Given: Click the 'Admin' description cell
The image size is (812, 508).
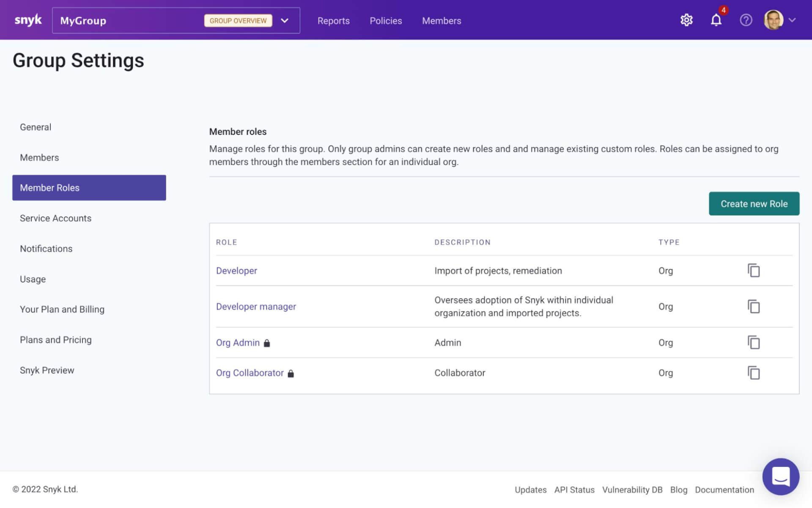Looking at the screenshot, I should pyautogui.click(x=448, y=343).
